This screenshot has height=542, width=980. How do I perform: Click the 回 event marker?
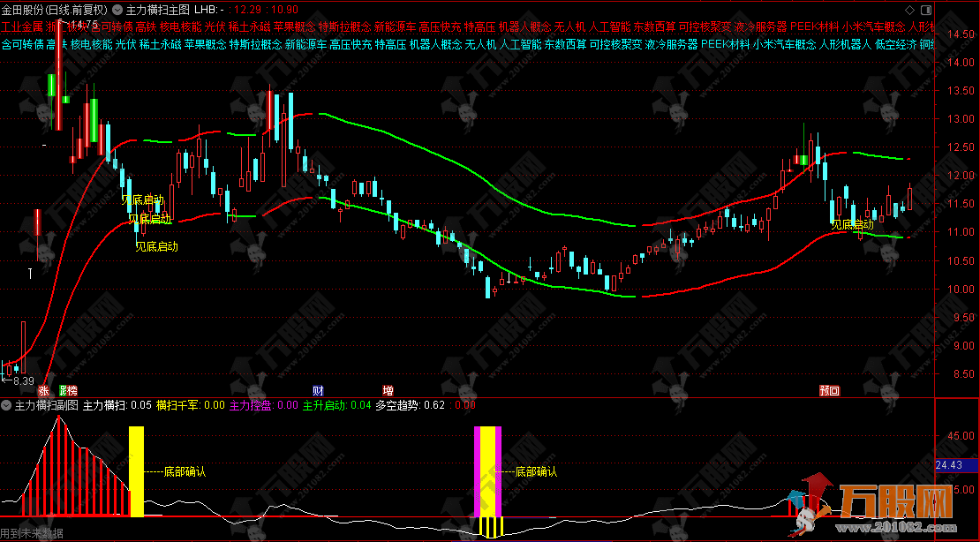835,391
